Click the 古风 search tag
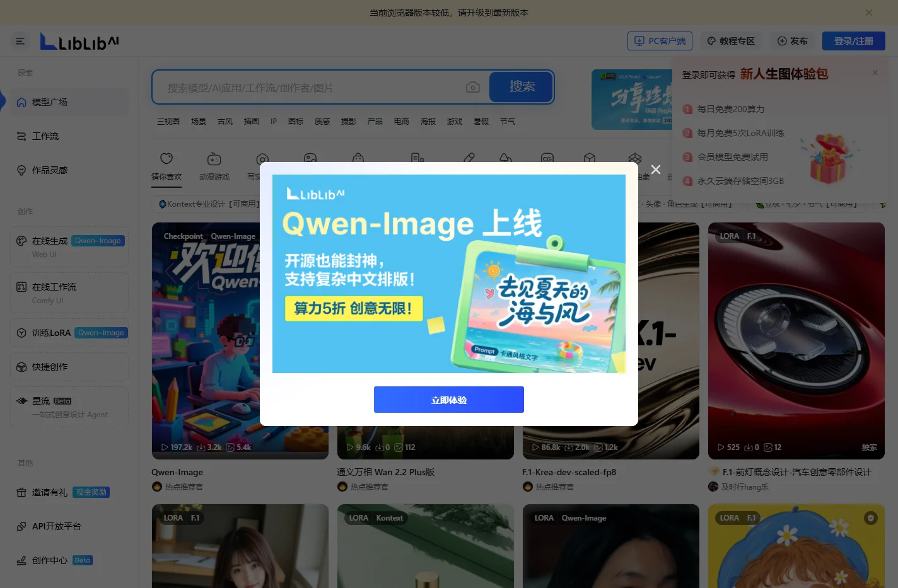The image size is (898, 588). point(225,122)
